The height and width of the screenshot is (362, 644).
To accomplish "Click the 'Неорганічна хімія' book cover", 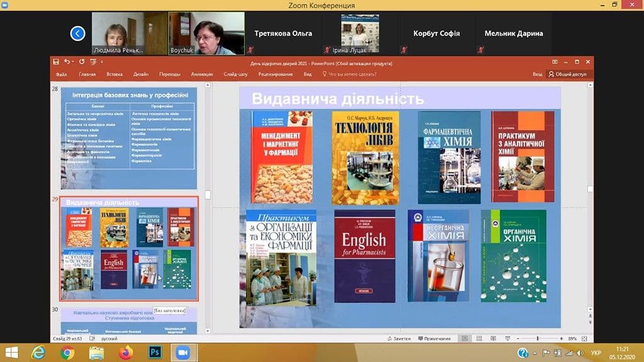I will click(438, 256).
